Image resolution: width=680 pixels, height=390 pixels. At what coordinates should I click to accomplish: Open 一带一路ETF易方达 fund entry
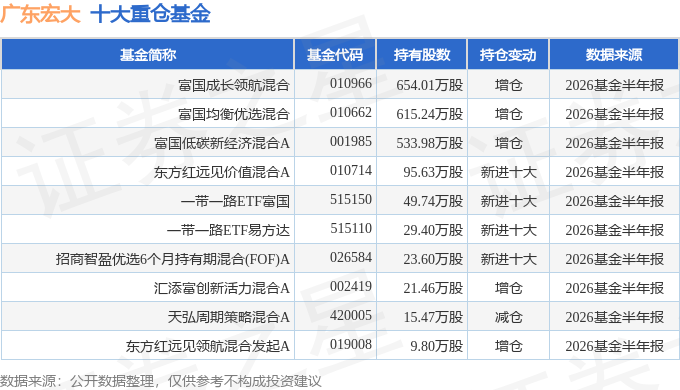(x=229, y=230)
